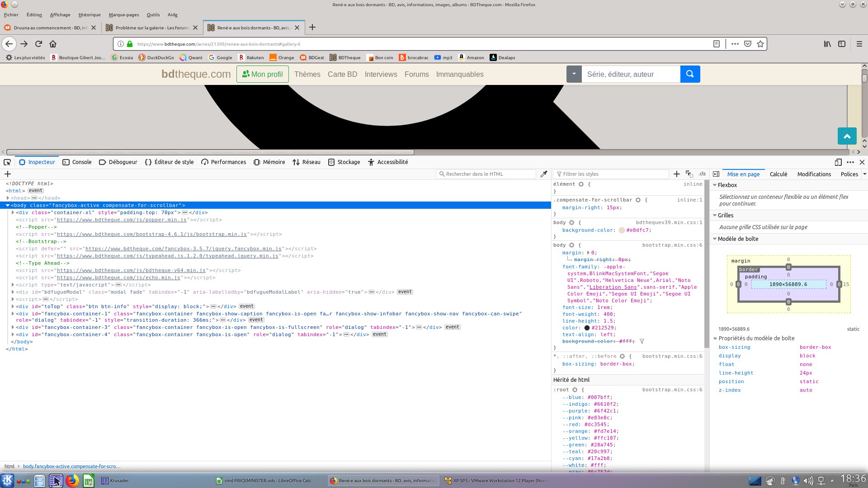
Task: Collapse the body element node
Action: click(x=8, y=205)
